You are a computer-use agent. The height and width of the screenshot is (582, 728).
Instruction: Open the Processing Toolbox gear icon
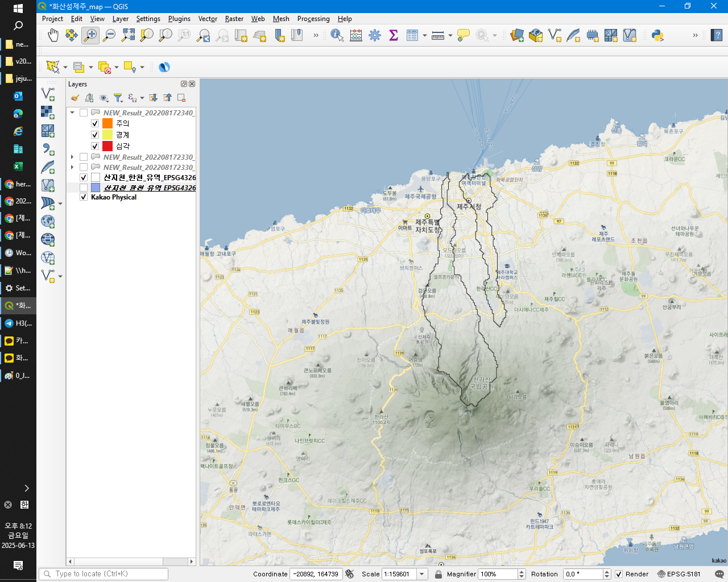click(374, 35)
